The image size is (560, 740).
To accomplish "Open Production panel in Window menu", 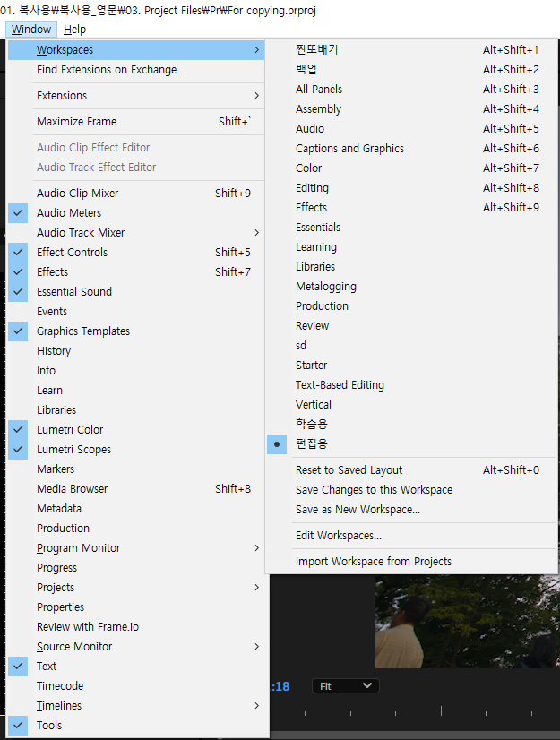I will [136, 529].
